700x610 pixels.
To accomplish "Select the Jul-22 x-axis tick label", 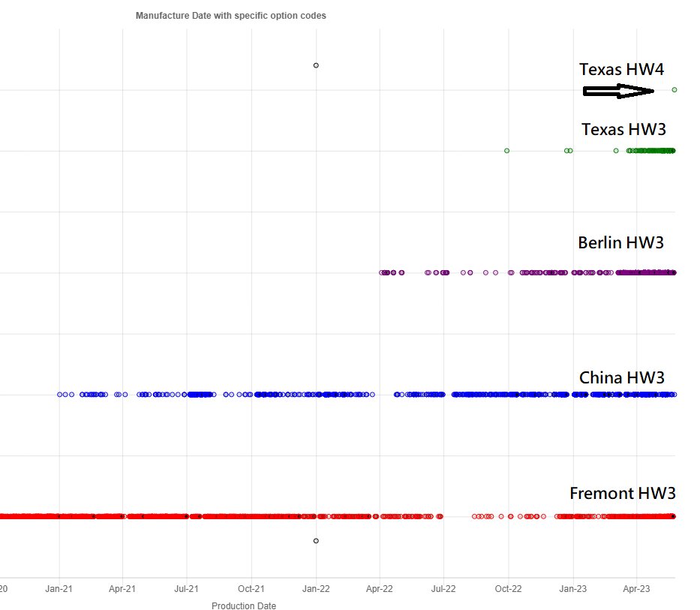I will pos(443,589).
